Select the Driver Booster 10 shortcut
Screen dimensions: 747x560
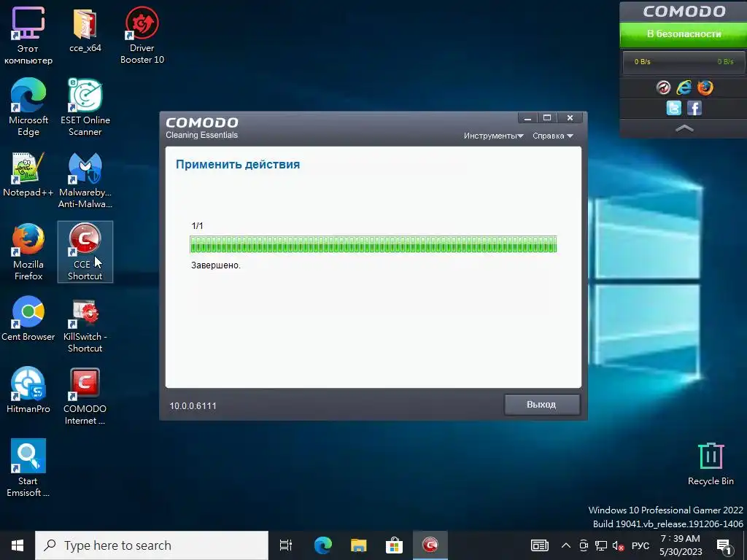pyautogui.click(x=142, y=35)
